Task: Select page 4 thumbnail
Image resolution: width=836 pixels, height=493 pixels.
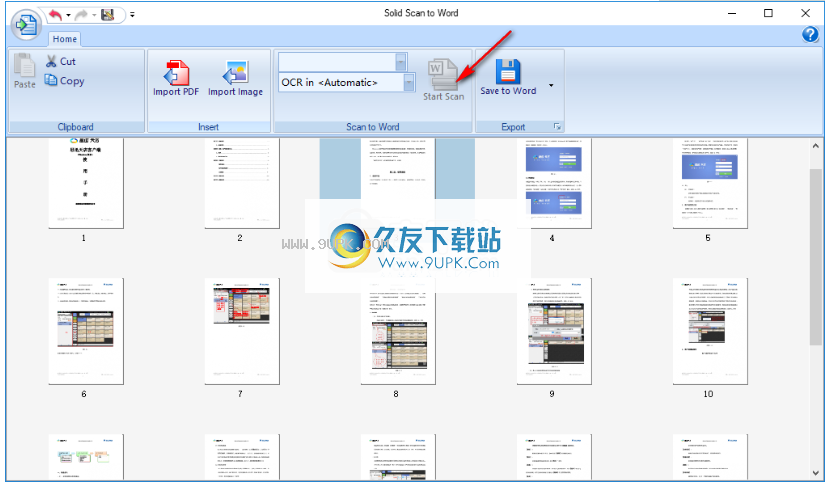Action: point(554,183)
